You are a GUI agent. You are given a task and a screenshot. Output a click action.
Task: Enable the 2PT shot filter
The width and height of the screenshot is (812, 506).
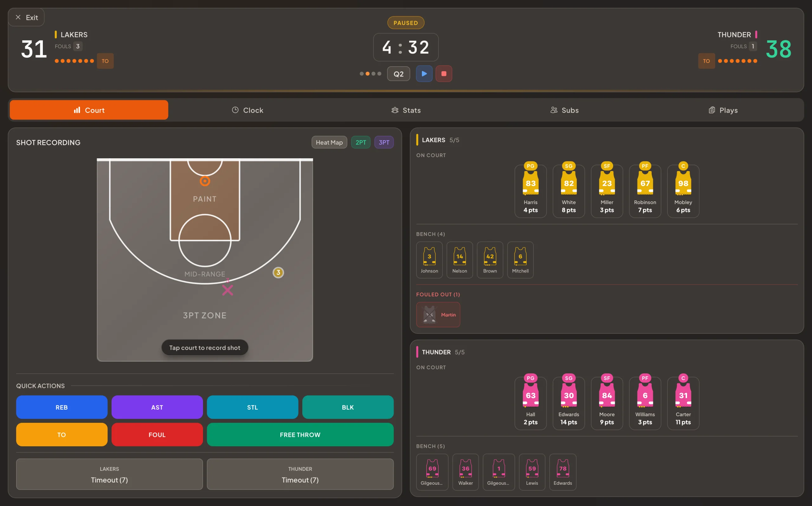(361, 142)
